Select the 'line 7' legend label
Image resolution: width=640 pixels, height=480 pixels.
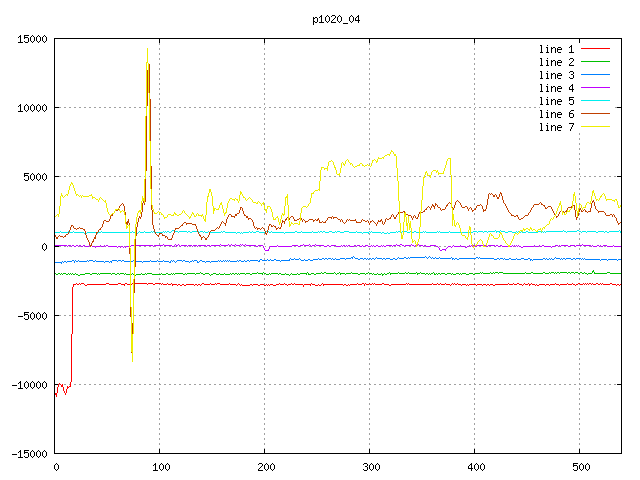556,127
